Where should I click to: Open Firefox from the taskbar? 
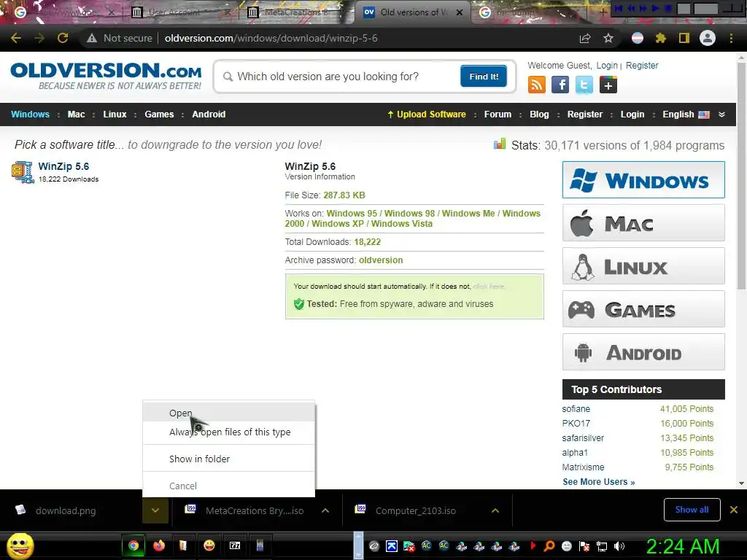pyautogui.click(x=158, y=545)
